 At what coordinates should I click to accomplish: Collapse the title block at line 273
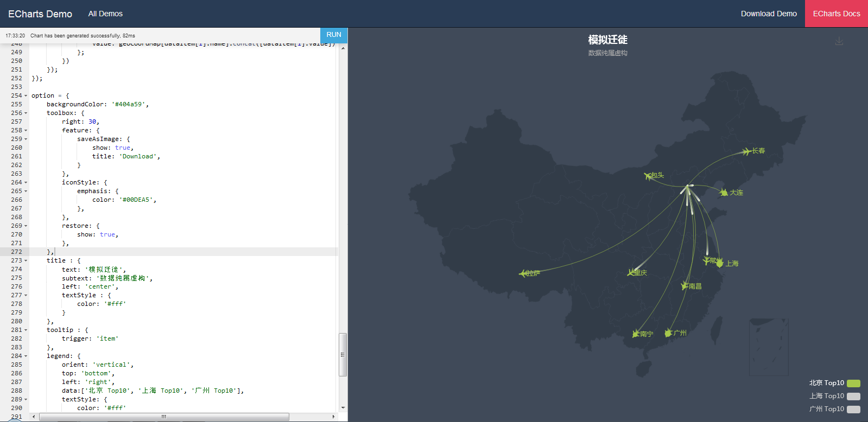pyautogui.click(x=26, y=261)
